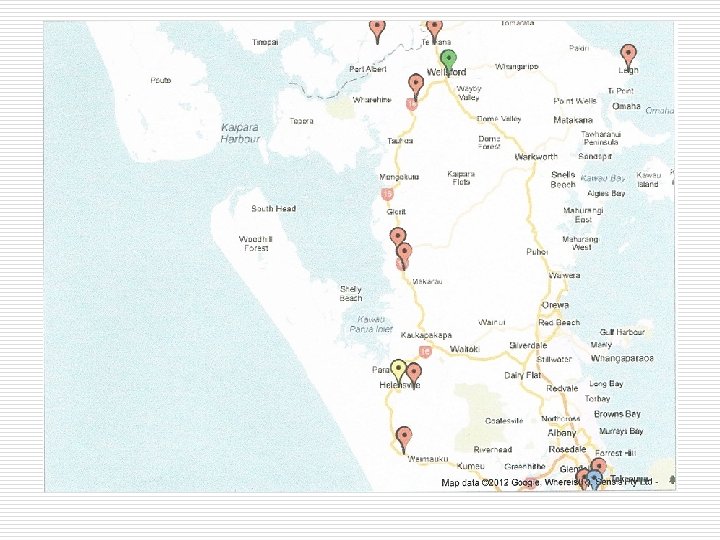Click the Silverdale place name
Screen dimensions: 720x540
[528, 345]
